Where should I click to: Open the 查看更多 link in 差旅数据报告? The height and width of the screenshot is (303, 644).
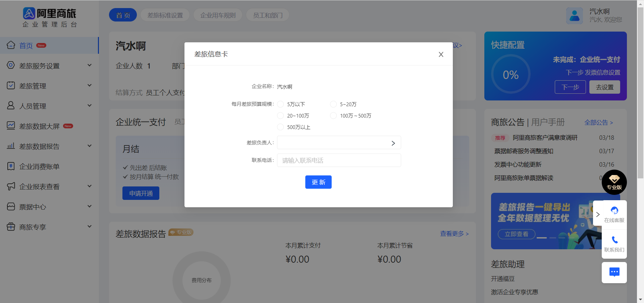[x=454, y=233]
